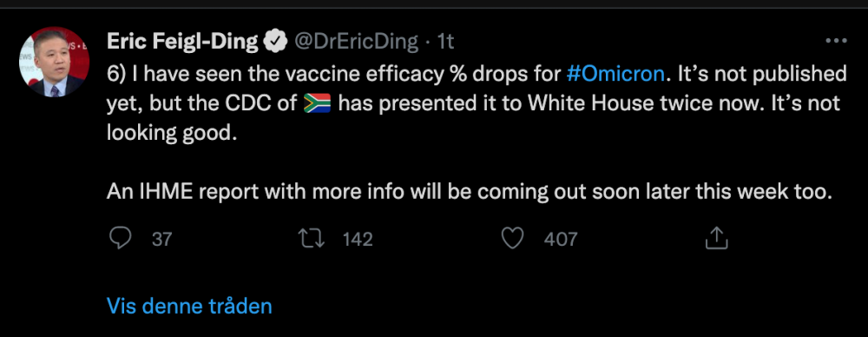Click the tweet text starting with 6)

pos(477,103)
